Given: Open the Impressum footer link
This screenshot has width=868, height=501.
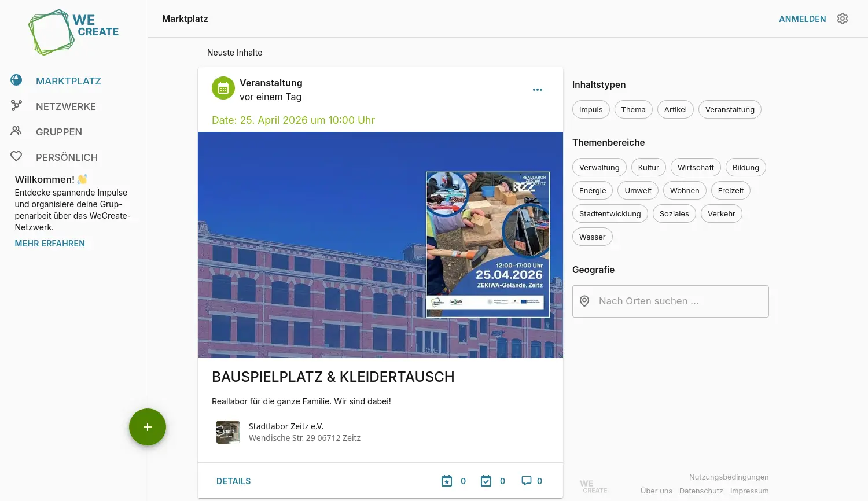Looking at the screenshot, I should (x=749, y=491).
